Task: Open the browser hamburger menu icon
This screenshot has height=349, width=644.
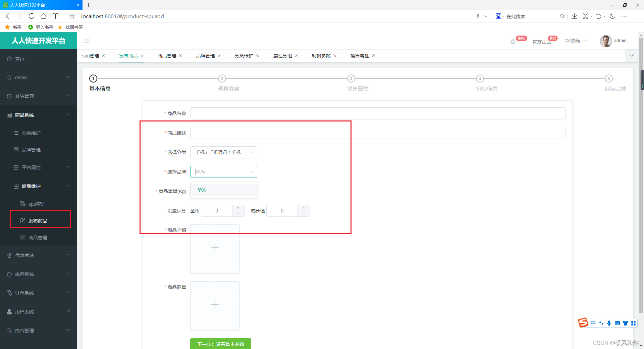Action: click(636, 16)
